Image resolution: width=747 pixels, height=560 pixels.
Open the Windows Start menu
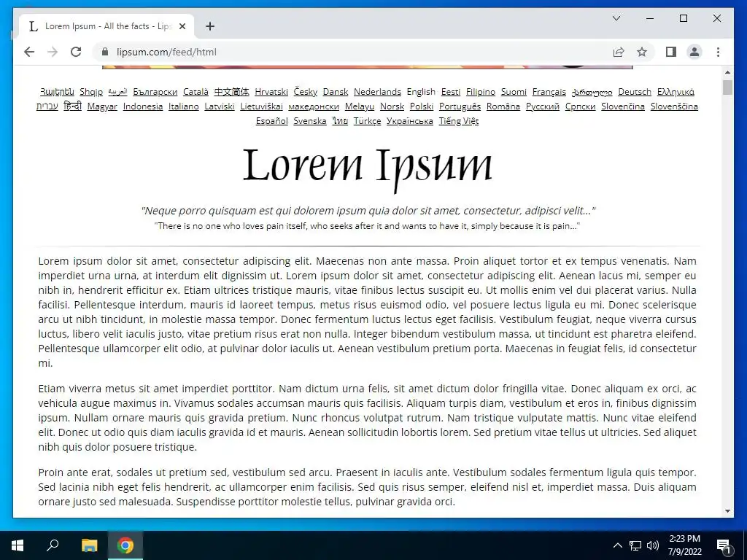(18, 545)
